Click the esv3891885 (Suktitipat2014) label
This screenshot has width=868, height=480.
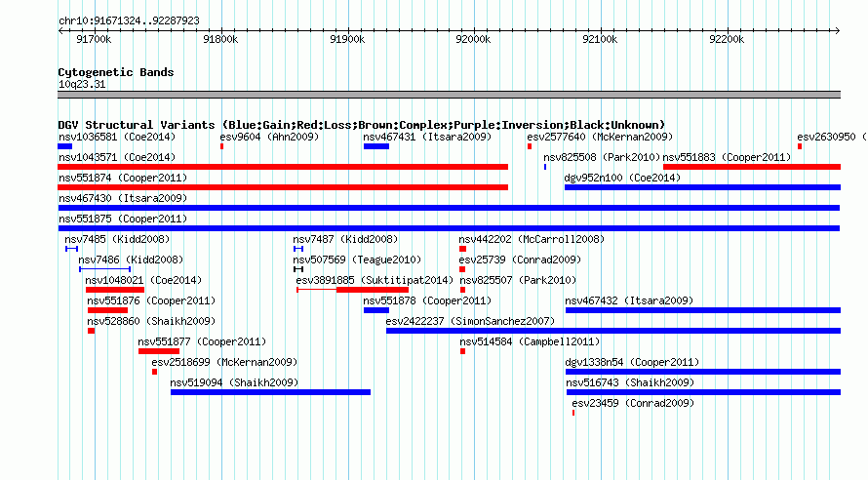pos(375,280)
